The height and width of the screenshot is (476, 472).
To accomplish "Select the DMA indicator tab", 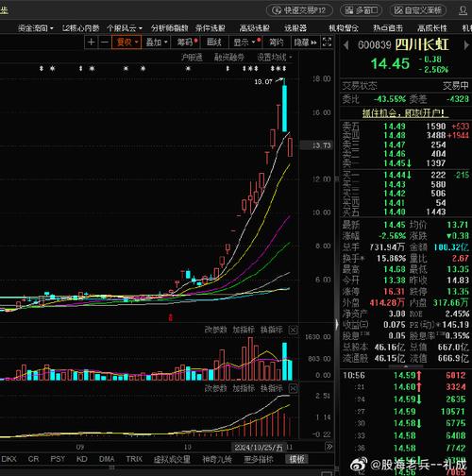I will pyautogui.click(x=107, y=459).
